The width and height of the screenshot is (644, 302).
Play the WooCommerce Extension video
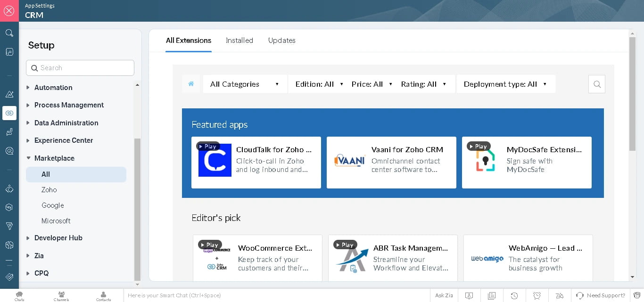(209, 245)
